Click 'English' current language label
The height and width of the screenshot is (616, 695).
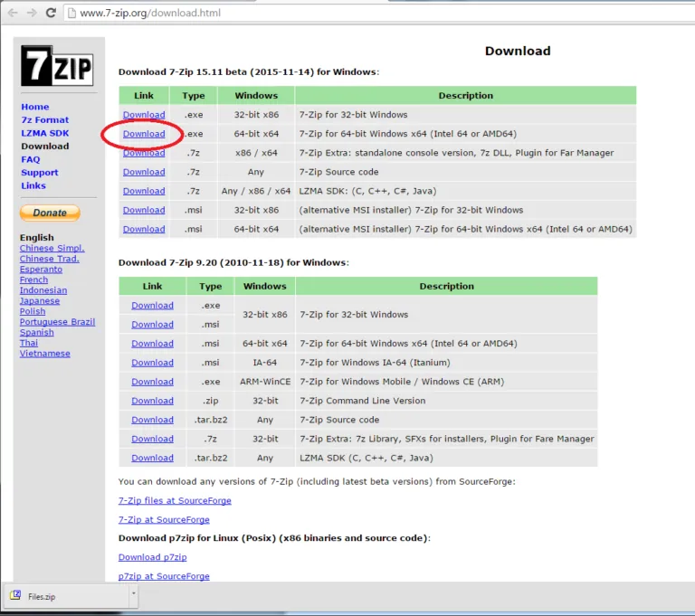pyautogui.click(x=37, y=238)
